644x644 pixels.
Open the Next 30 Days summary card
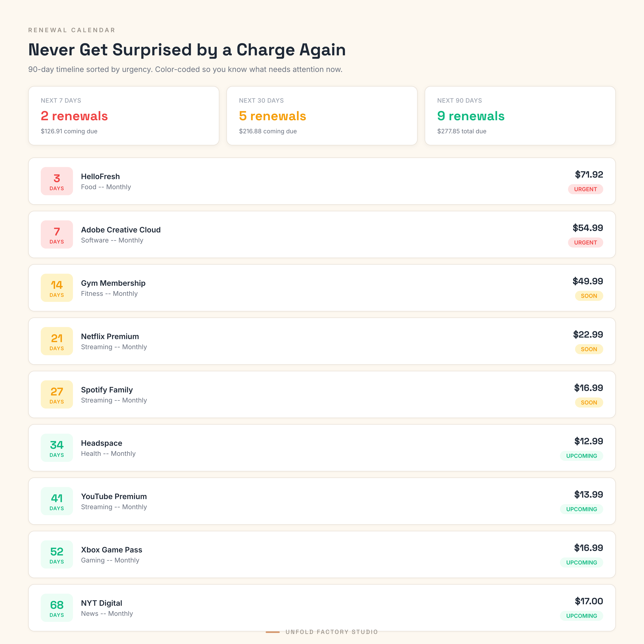pyautogui.click(x=322, y=116)
